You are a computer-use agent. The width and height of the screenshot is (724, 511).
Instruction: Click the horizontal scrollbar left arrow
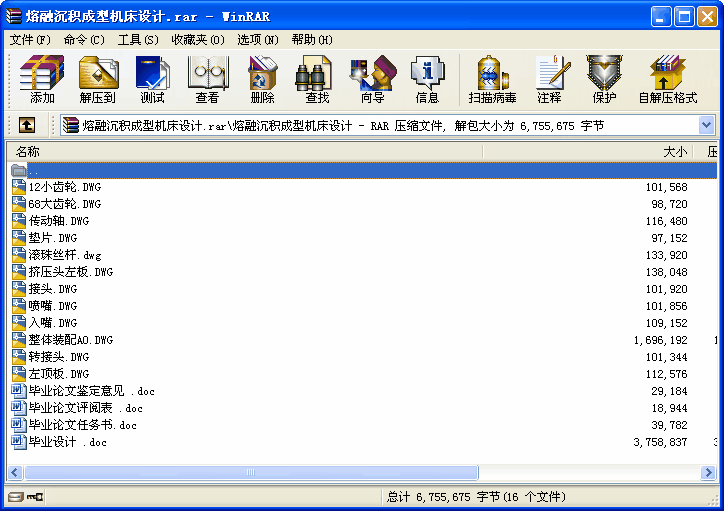[15, 472]
